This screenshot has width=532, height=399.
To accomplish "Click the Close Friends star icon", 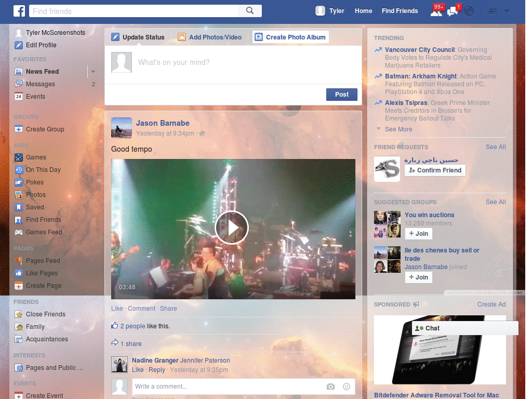I will (19, 314).
